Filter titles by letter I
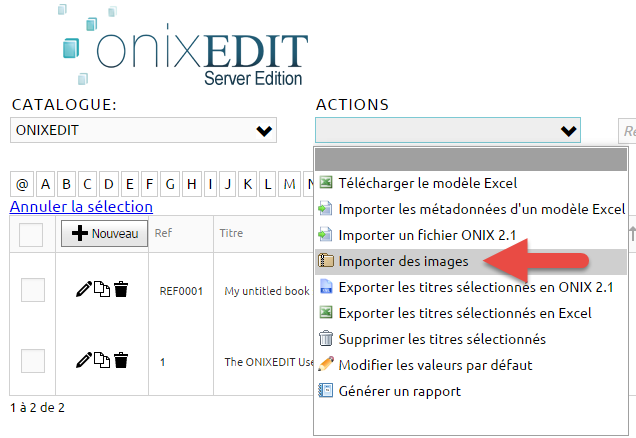This screenshot has width=636, height=438. tap(210, 185)
